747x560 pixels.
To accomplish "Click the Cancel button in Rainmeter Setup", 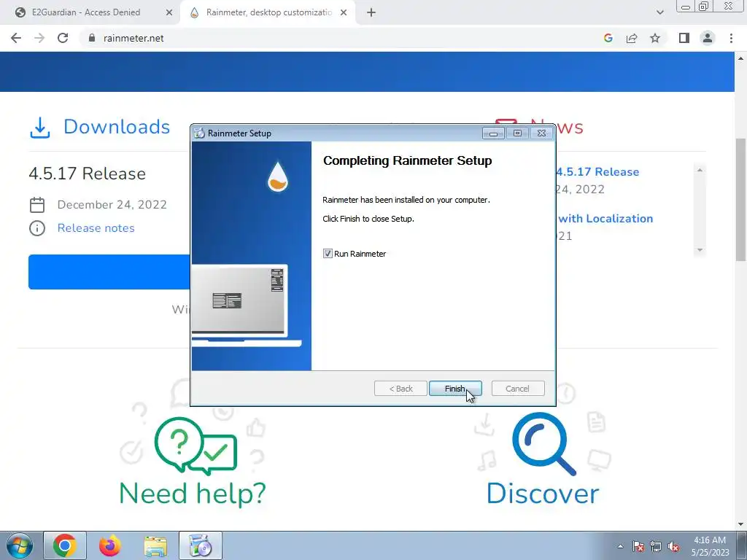I will coord(517,389).
